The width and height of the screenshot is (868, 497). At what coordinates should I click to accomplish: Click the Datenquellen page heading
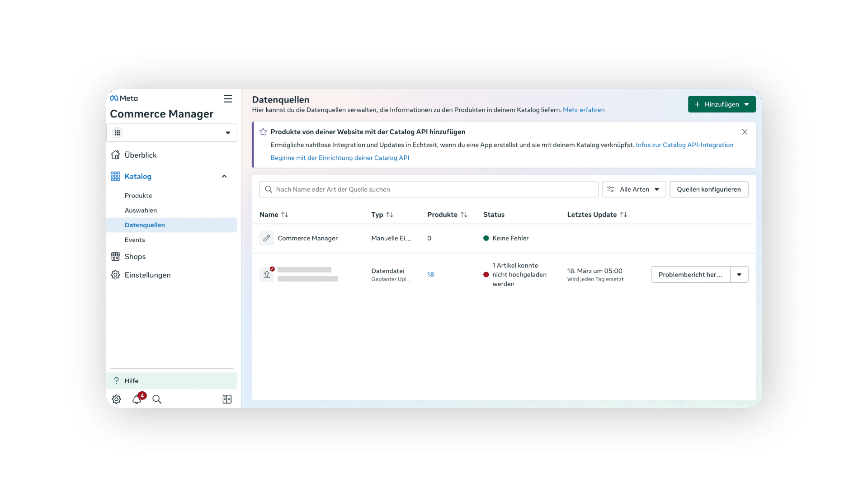pyautogui.click(x=281, y=100)
